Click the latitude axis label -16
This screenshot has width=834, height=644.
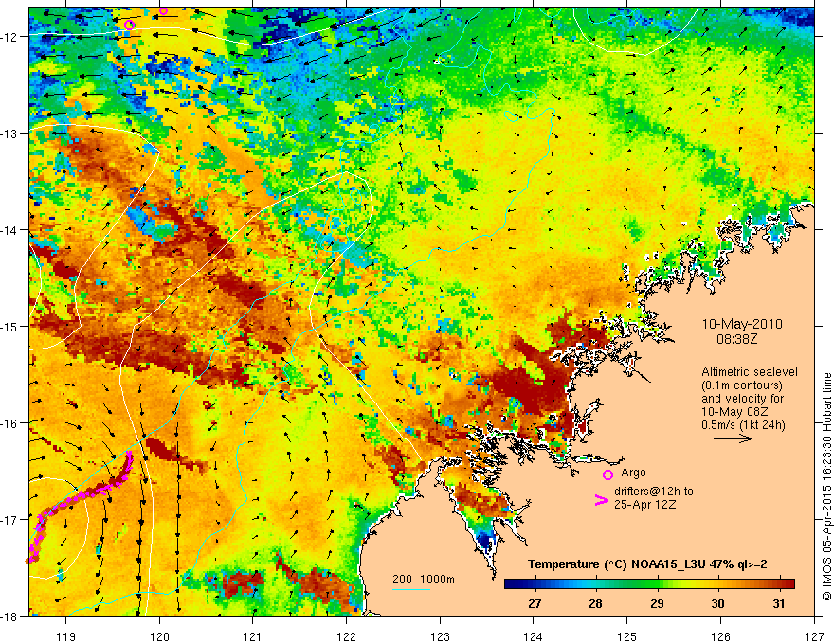pos(10,423)
